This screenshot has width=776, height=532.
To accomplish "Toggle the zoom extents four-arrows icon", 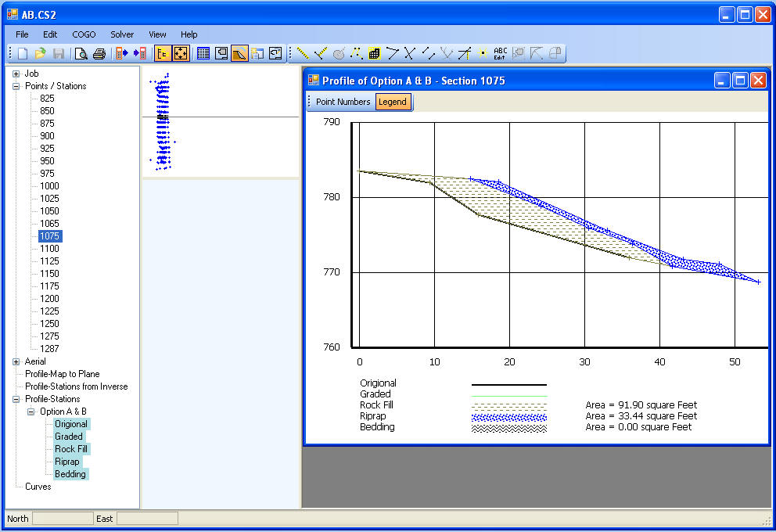I will (x=181, y=53).
